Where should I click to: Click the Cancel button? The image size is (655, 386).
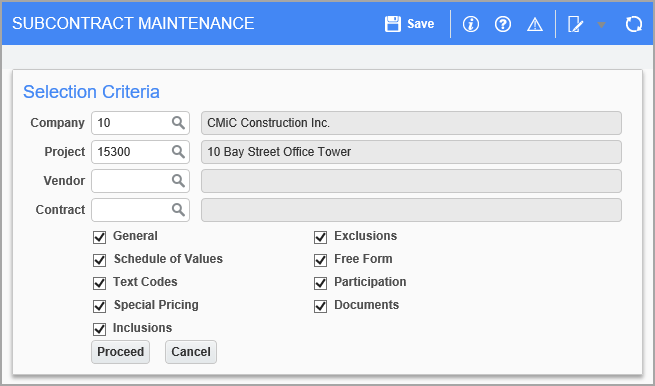point(191,352)
